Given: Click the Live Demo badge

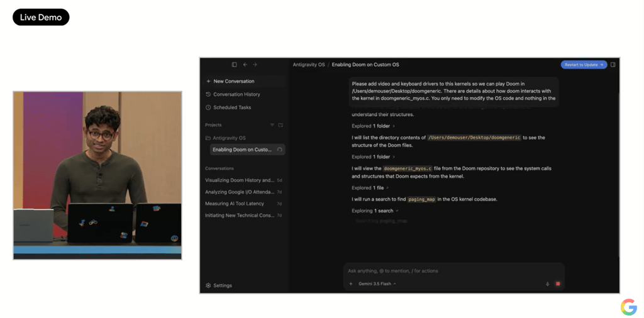Looking at the screenshot, I should point(41,17).
